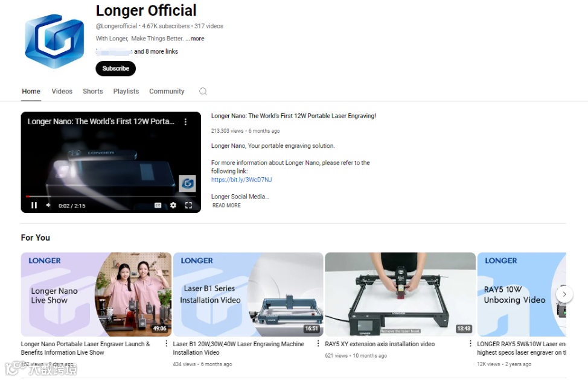This screenshot has width=588, height=380.
Task: Click the bit.ly/3WcD7NJ link
Action: [x=241, y=180]
